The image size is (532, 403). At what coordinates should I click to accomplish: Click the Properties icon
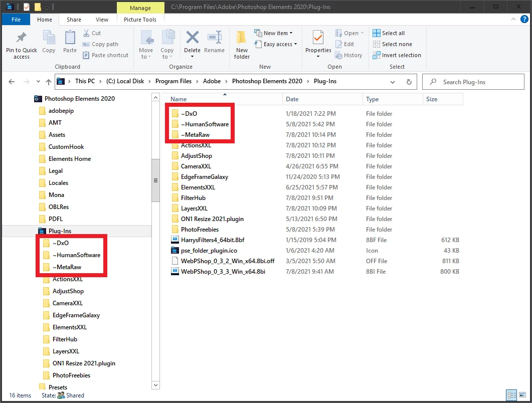318,38
